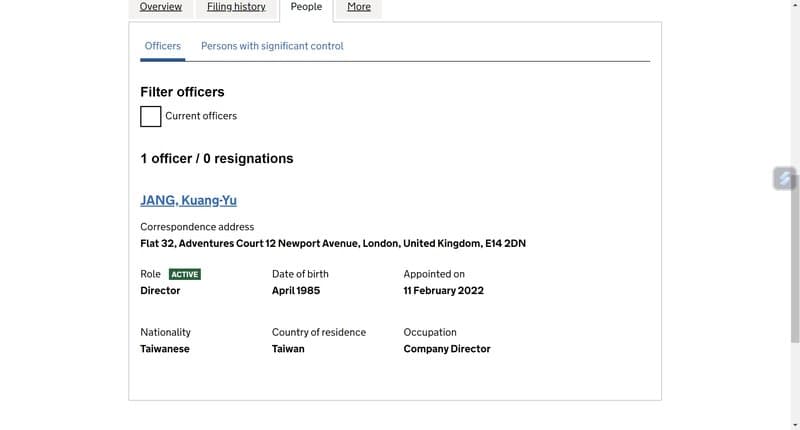Click the floating side widget icon
800x430 pixels.
784,179
